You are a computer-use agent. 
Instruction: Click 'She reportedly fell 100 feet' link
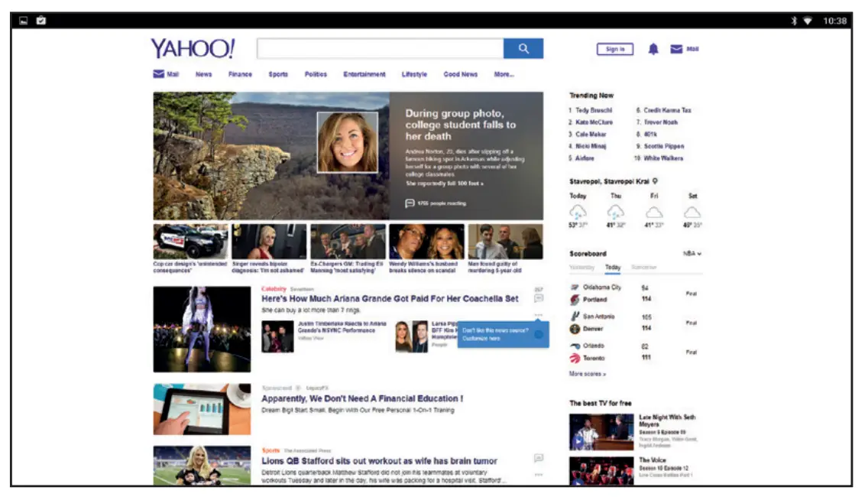coord(445,184)
